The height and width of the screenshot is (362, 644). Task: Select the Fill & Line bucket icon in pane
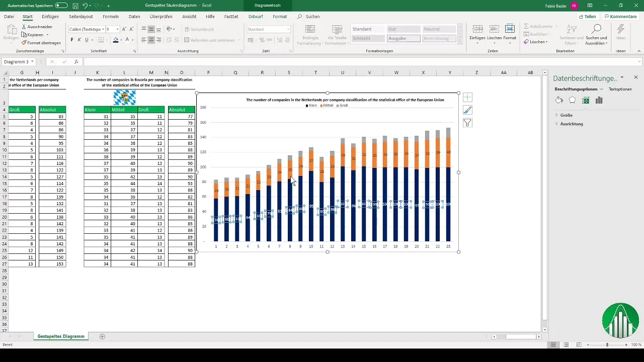pos(559,100)
